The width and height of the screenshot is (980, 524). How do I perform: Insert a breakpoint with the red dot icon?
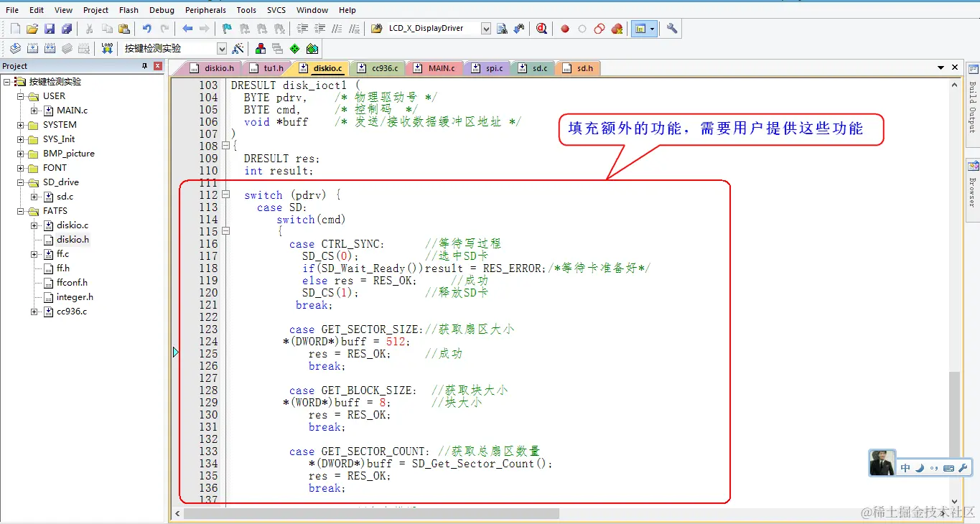click(565, 29)
